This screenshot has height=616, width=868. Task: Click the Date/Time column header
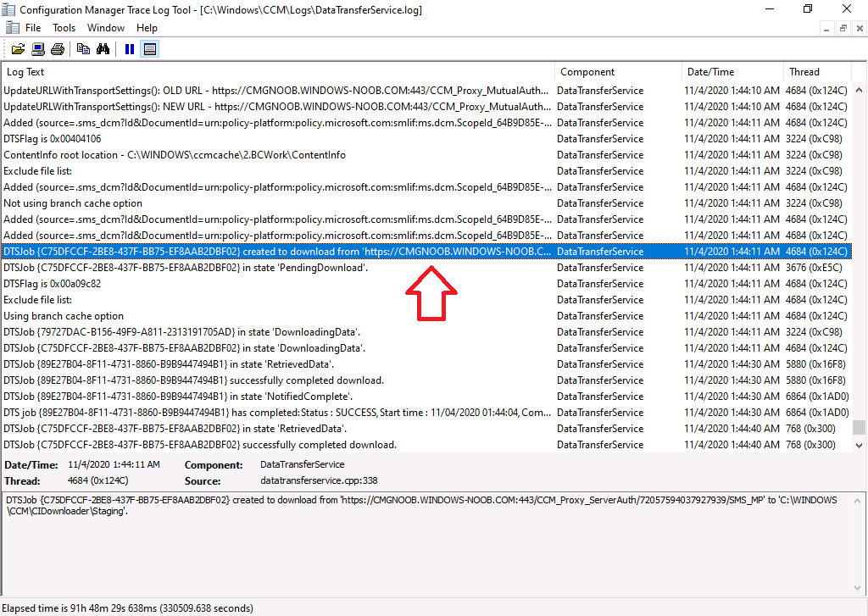click(x=733, y=72)
